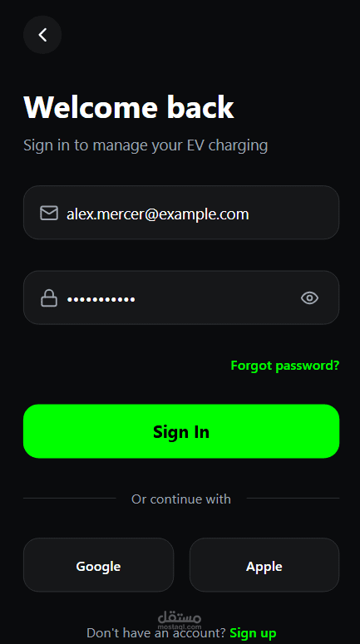Click the password dots in the field
The image size is (360, 644).
click(x=101, y=299)
